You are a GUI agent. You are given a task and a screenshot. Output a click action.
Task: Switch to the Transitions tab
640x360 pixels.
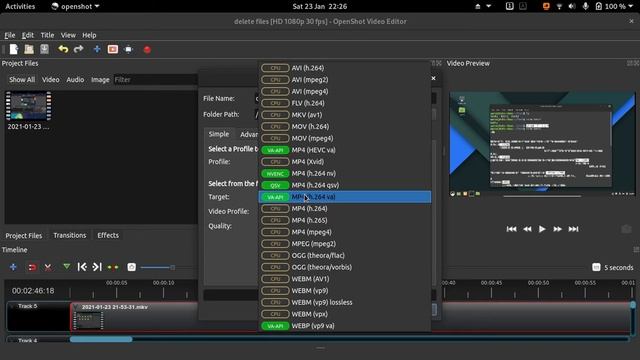[x=70, y=235]
